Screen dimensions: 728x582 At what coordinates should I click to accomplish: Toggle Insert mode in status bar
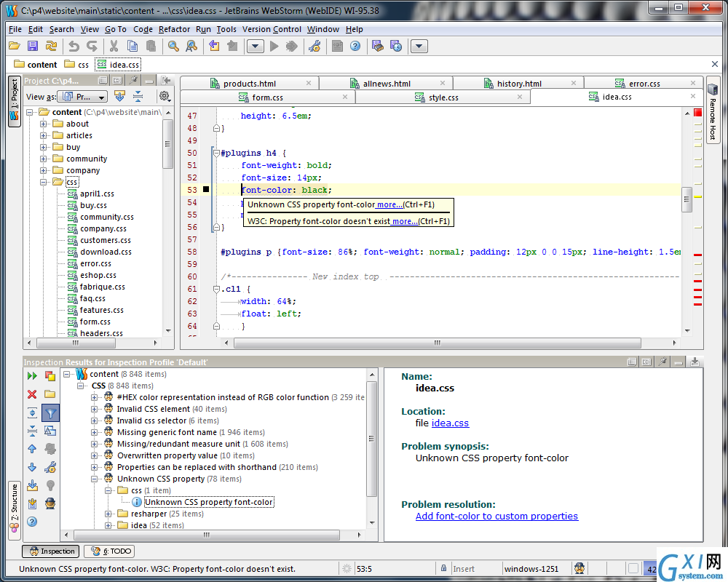point(463,568)
